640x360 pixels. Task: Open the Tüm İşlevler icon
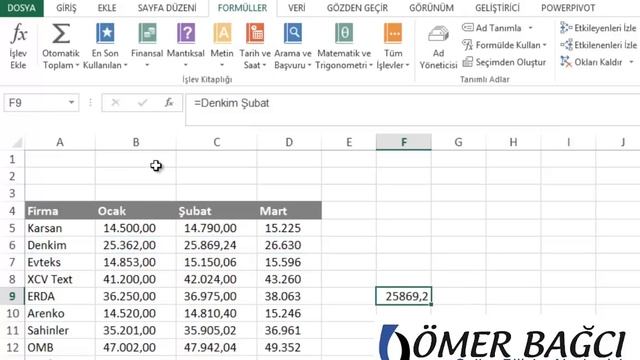click(393, 33)
